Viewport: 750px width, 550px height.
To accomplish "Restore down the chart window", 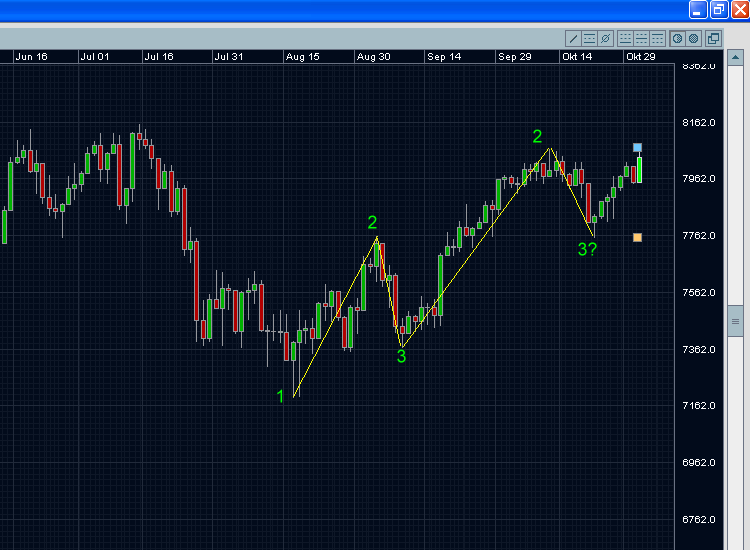I will click(x=719, y=9).
